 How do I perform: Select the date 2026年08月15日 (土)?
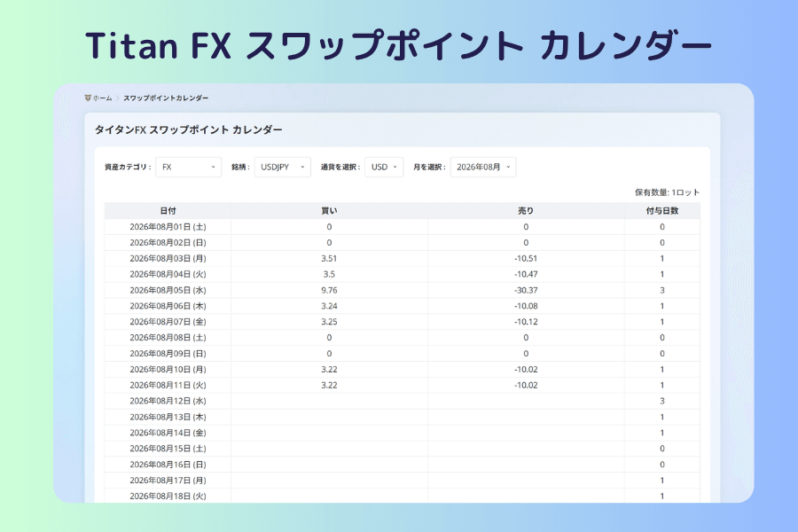tap(168, 449)
